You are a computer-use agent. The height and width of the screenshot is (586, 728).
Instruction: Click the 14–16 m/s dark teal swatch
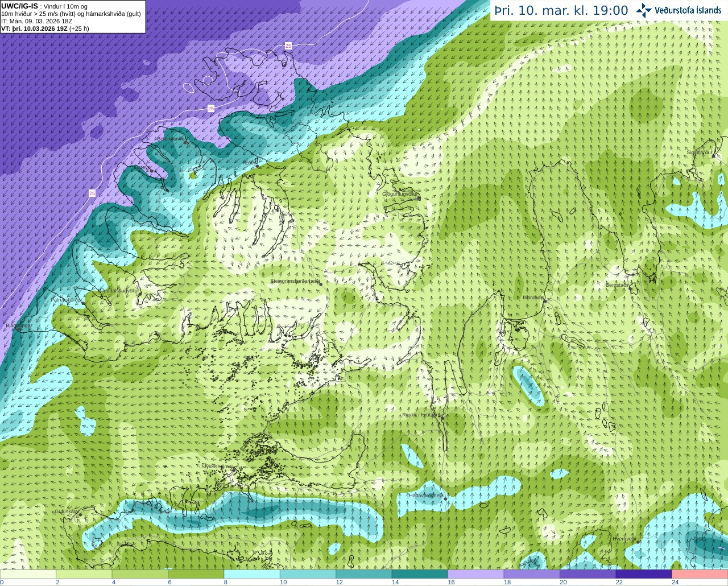click(x=420, y=574)
